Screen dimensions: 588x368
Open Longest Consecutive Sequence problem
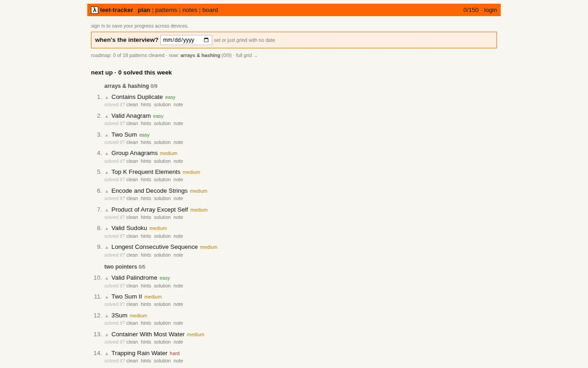pyautogui.click(x=154, y=247)
